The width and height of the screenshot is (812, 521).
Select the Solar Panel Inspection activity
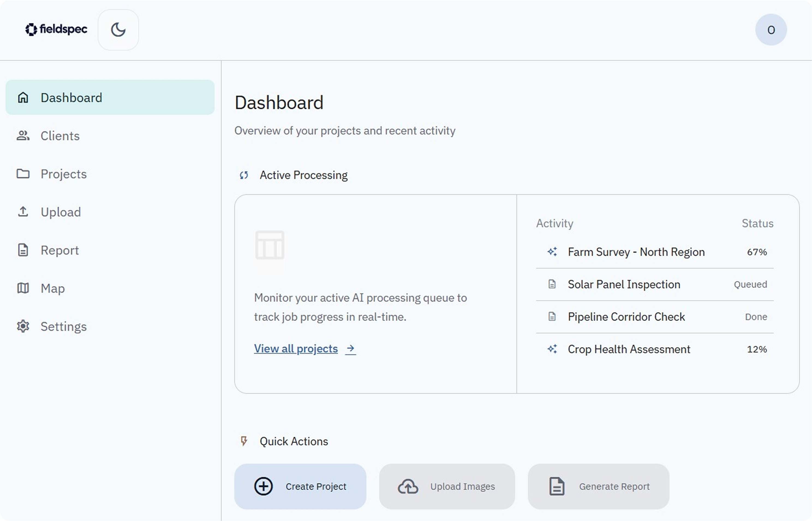click(655, 285)
